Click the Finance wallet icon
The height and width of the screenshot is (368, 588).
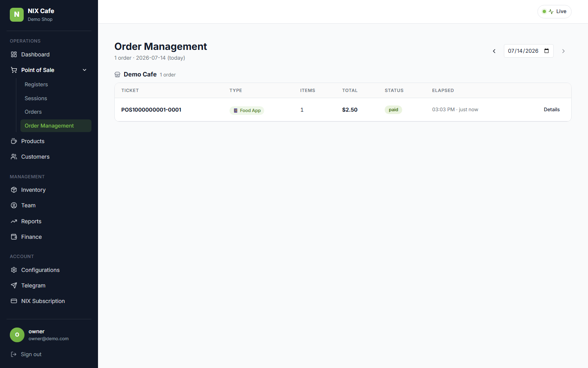coord(14,237)
